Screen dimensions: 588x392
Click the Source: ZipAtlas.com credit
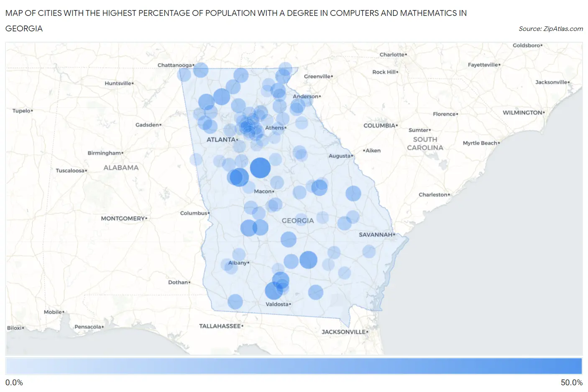tap(551, 29)
